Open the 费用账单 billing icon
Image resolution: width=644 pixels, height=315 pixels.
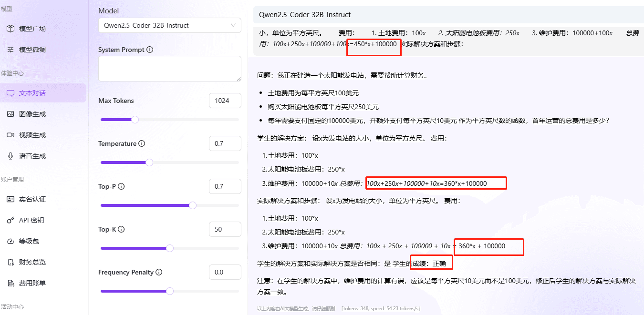click(x=10, y=284)
